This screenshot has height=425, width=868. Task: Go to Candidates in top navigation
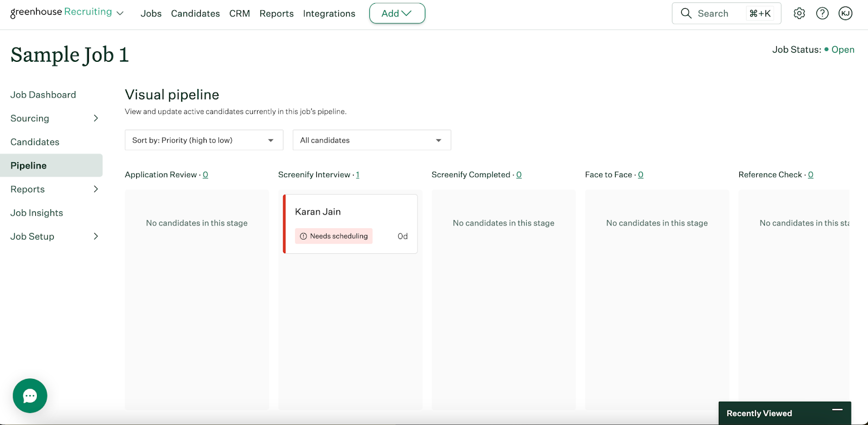195,14
